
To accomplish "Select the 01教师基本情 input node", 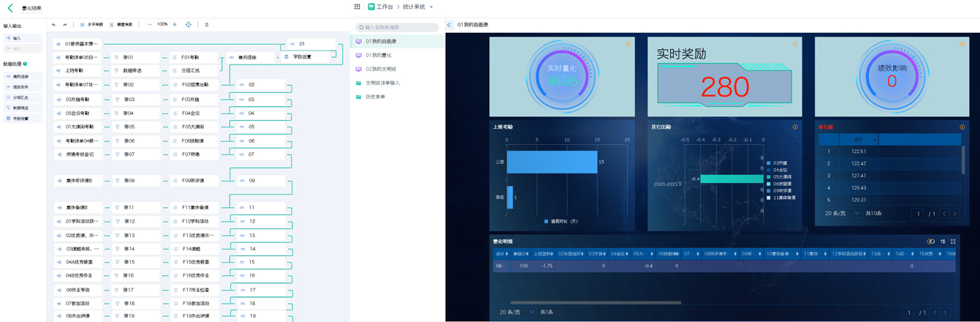I will (x=77, y=44).
